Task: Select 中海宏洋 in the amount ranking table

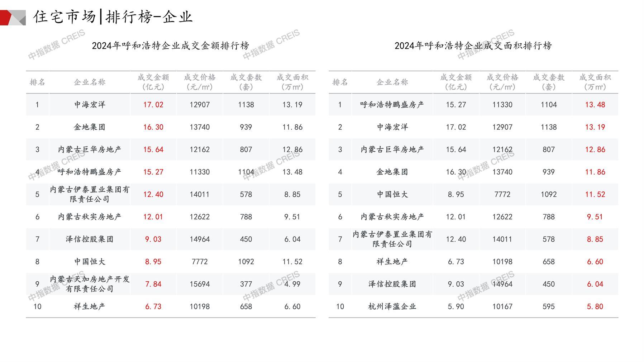Action: 90,105
